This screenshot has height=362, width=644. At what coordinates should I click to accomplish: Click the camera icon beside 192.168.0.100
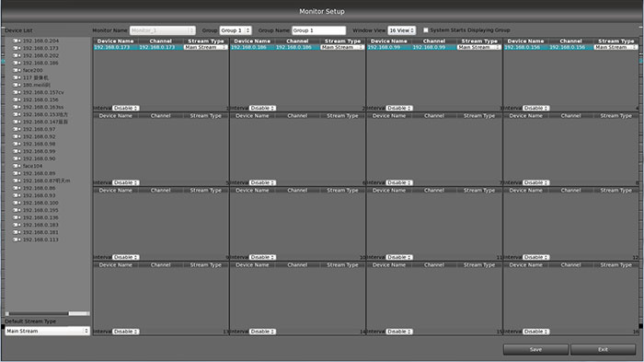[17, 203]
